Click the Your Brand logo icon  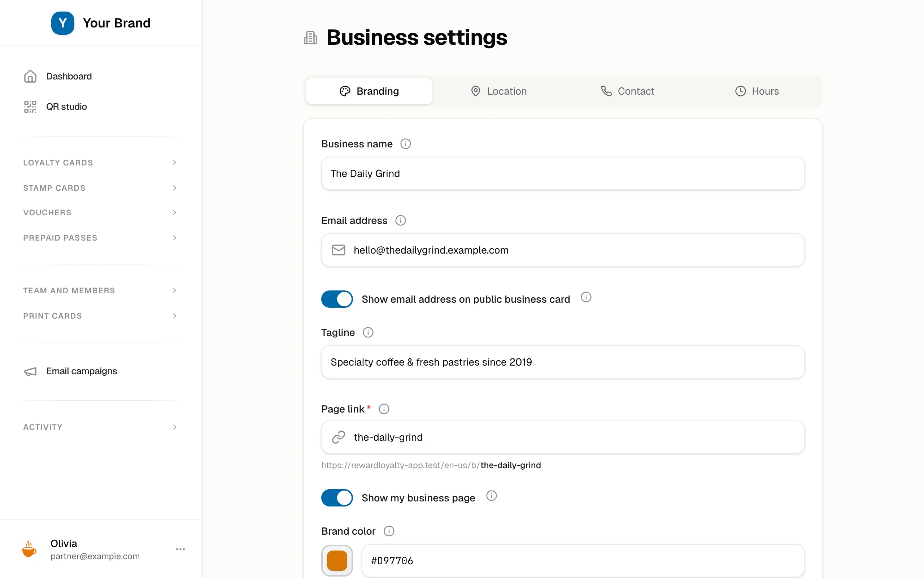coord(62,23)
